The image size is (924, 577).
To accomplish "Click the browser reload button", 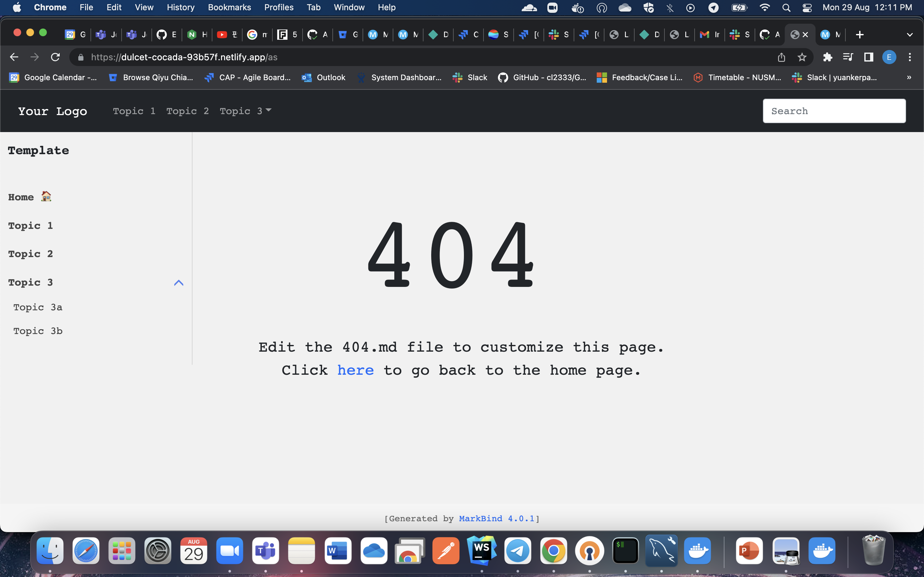I will [56, 57].
